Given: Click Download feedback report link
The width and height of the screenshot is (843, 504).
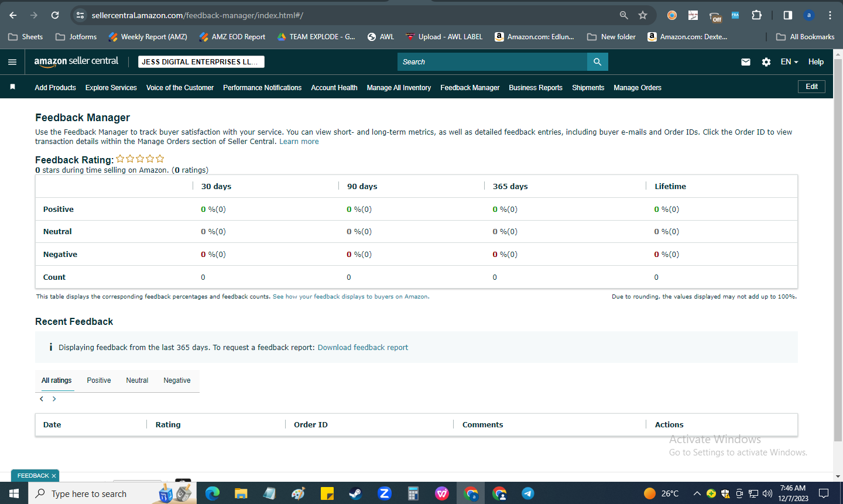Looking at the screenshot, I should point(363,348).
